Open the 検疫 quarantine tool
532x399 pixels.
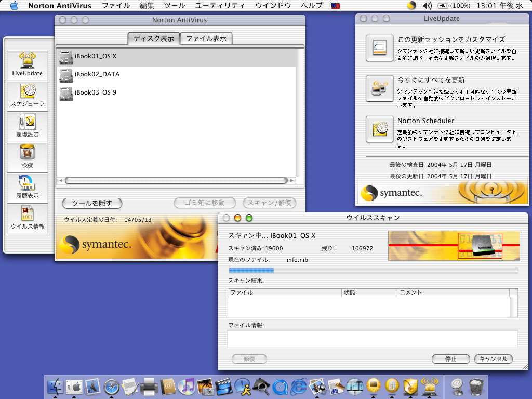click(28, 157)
